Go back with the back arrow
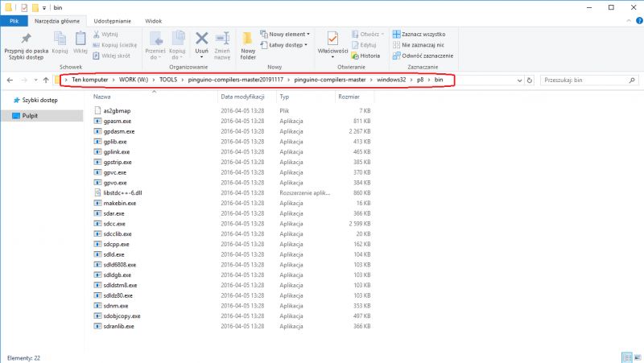 (x=10, y=80)
